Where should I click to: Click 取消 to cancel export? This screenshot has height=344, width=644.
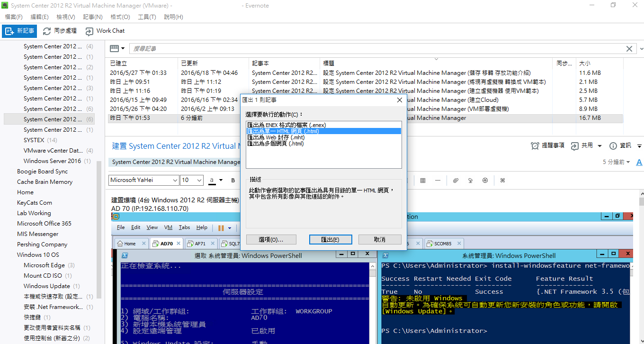point(380,240)
